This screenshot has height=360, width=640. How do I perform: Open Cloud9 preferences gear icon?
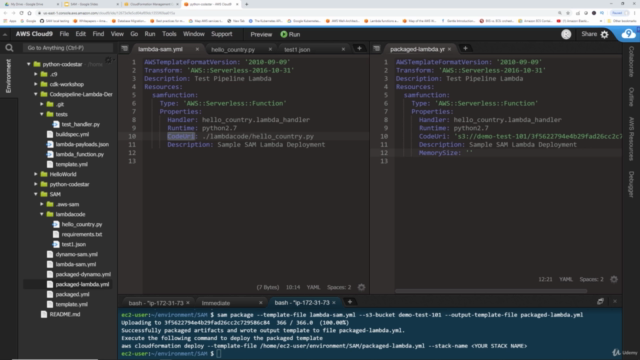point(605,35)
